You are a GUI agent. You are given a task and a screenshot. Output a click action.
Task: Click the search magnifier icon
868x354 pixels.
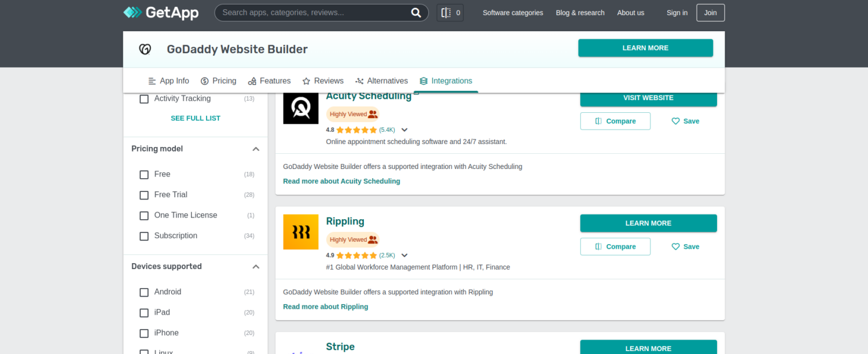pos(416,13)
